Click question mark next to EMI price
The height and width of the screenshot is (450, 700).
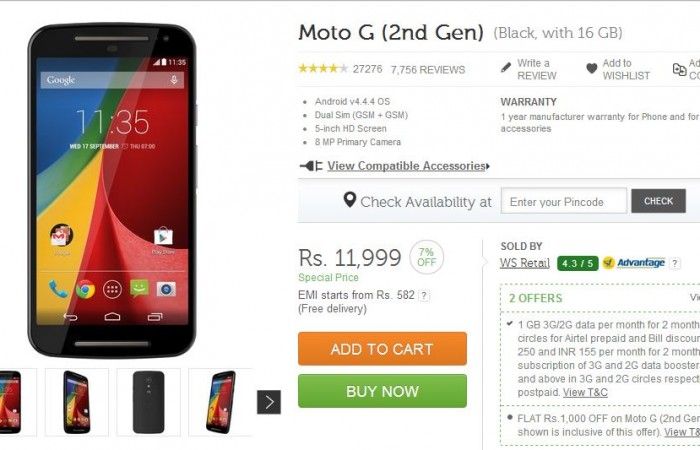(x=424, y=296)
